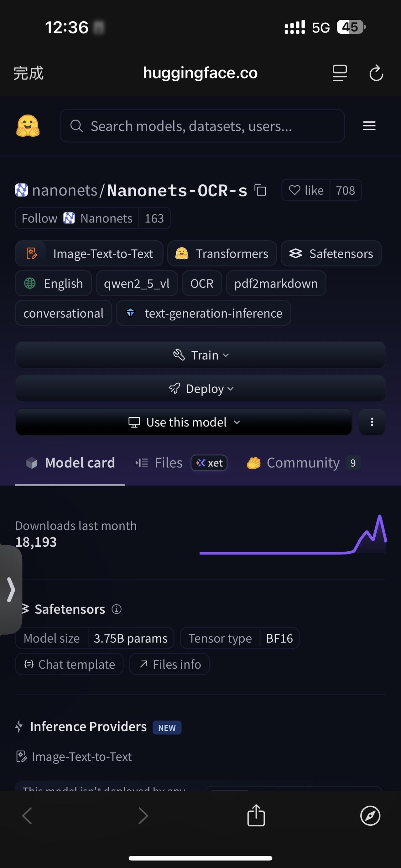Screen dimensions: 401x868
Task: Tap the browser reload icon
Action: pyautogui.click(x=376, y=73)
